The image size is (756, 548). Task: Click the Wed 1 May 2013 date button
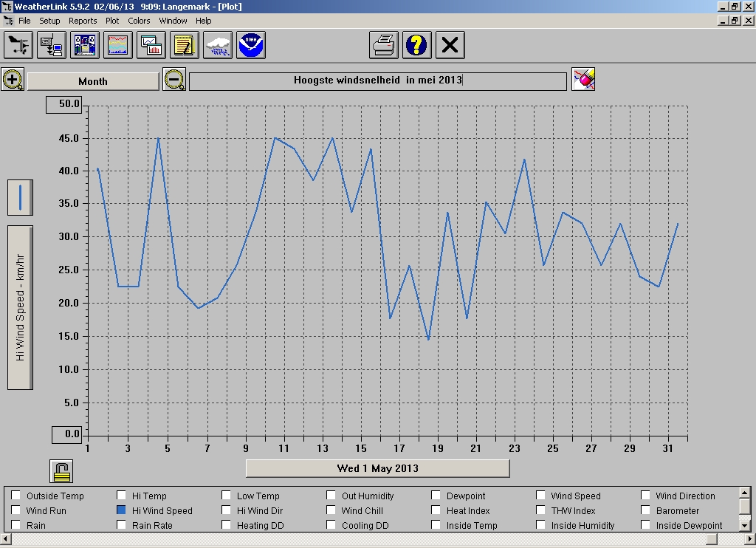pyautogui.click(x=377, y=468)
